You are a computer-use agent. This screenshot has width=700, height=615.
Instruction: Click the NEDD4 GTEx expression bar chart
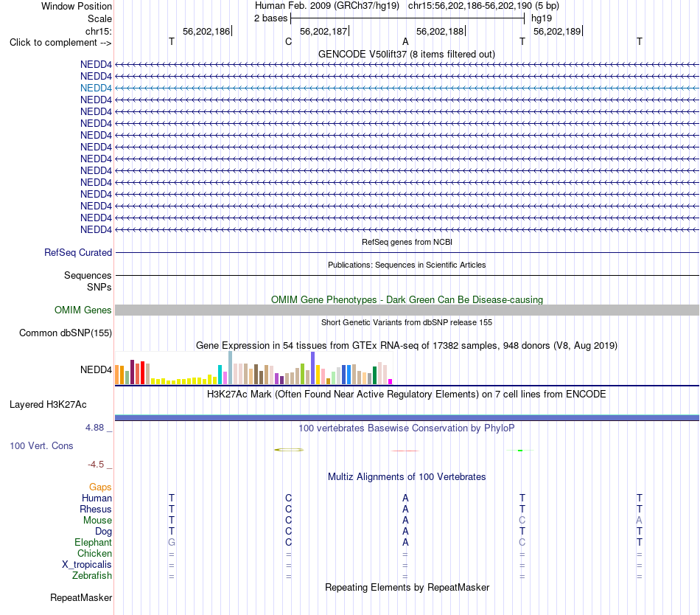click(x=254, y=368)
